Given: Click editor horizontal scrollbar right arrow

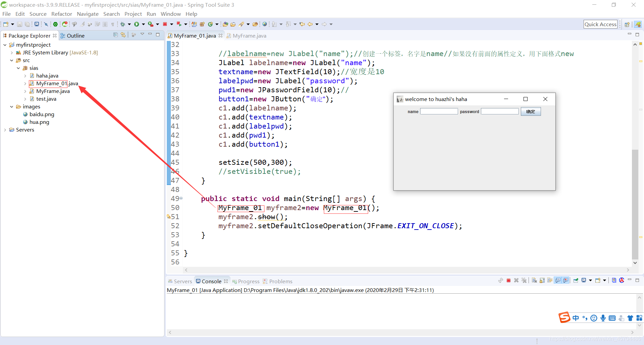Looking at the screenshot, I should point(628,270).
